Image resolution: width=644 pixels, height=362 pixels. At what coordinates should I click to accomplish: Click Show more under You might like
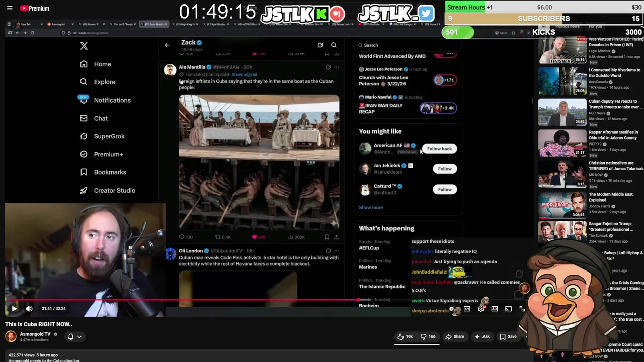point(371,207)
